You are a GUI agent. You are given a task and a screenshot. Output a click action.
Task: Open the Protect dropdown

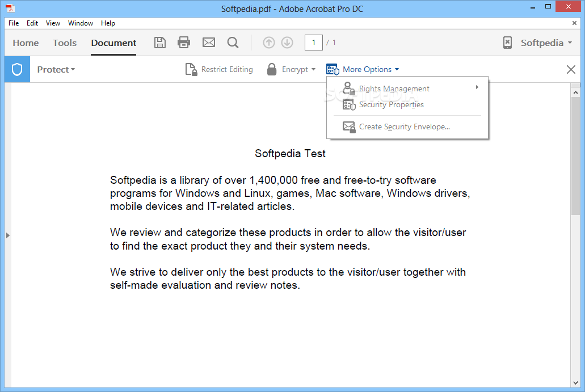(x=56, y=69)
